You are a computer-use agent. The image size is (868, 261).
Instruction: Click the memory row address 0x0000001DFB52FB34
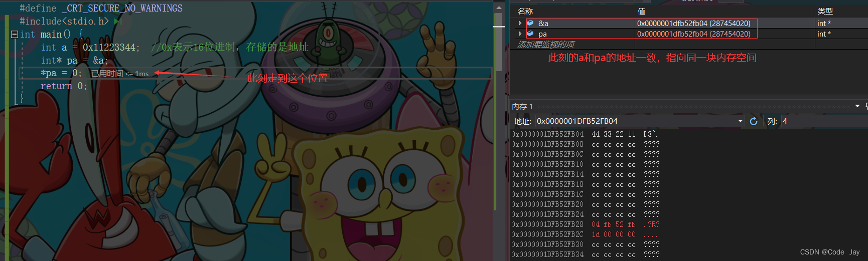[547, 254]
